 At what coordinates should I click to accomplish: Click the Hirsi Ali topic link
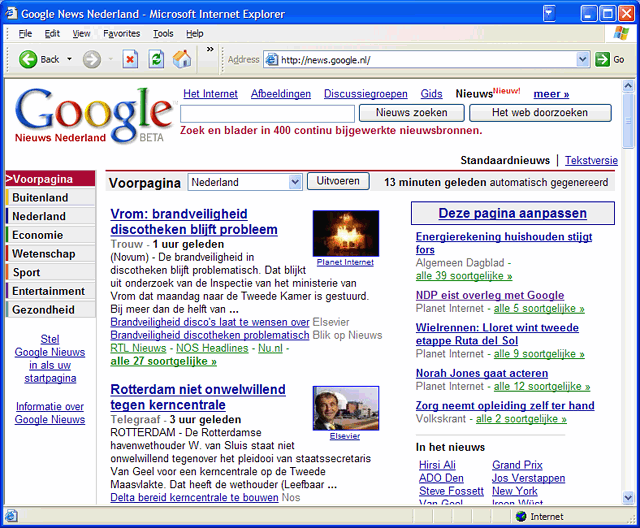[x=437, y=465]
